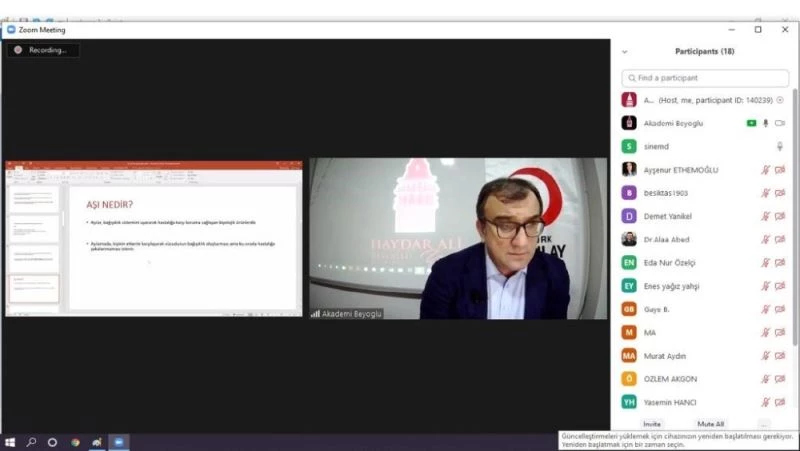Click the signal strength icon on speaker video
800x451 pixels.
click(315, 313)
